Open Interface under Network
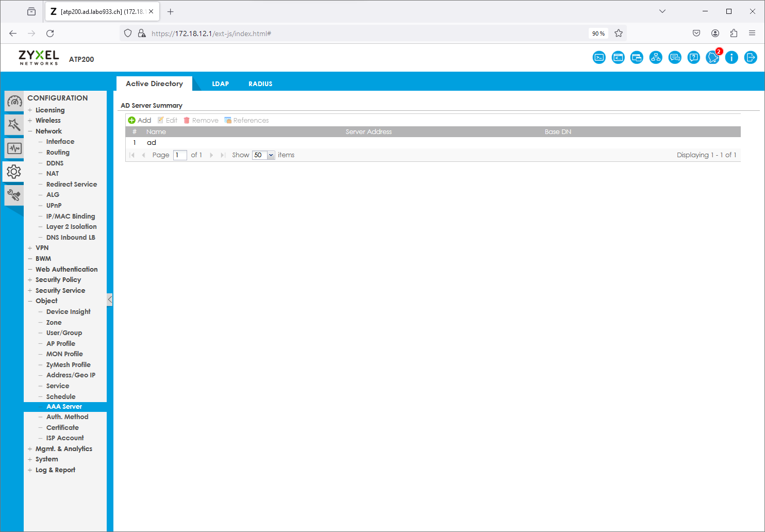Image resolution: width=765 pixels, height=532 pixels. pos(60,142)
